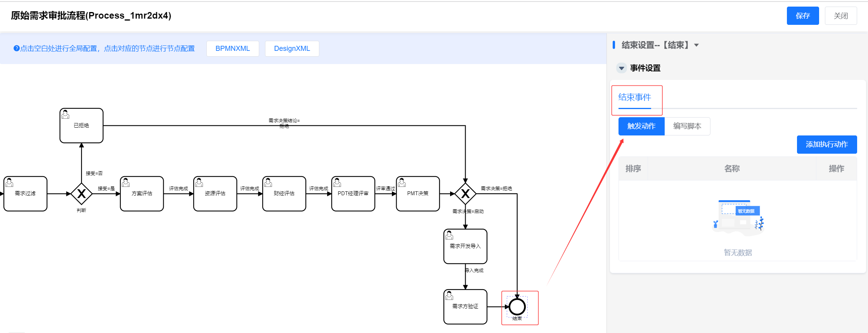Save the process with 保存
This screenshot has height=333, width=868.
[x=802, y=16]
